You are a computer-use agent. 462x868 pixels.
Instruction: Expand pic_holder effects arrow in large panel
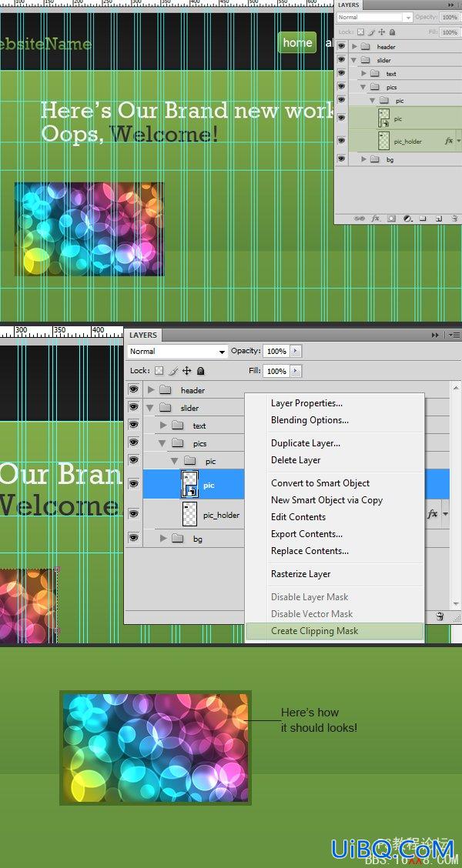pos(445,514)
